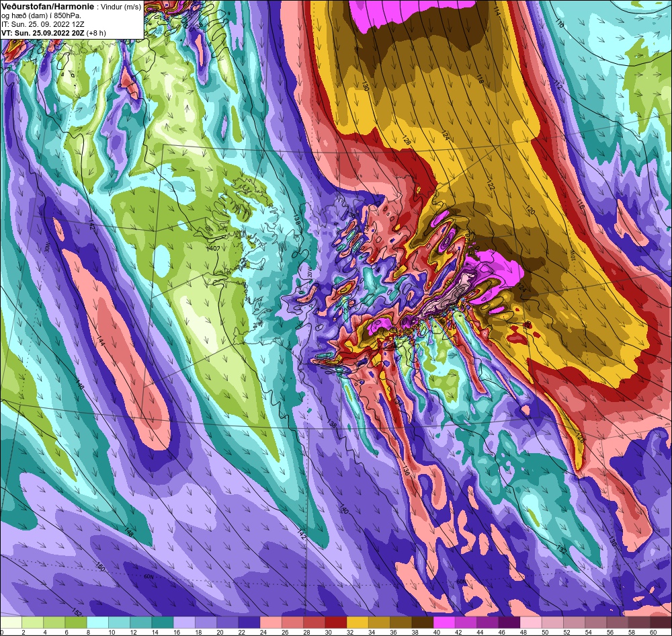
Task: Select the 42–44 m/s orchid legend swatch
Action: coord(466,623)
